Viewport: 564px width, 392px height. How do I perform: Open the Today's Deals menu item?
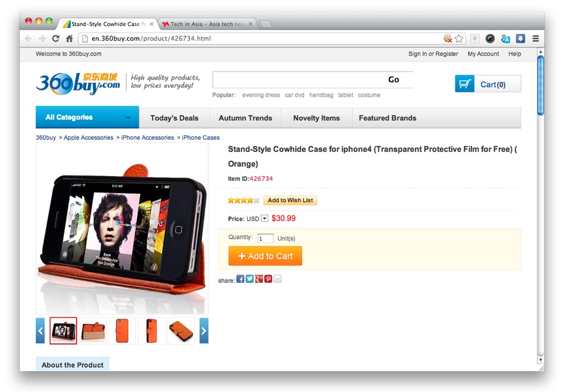pos(174,118)
